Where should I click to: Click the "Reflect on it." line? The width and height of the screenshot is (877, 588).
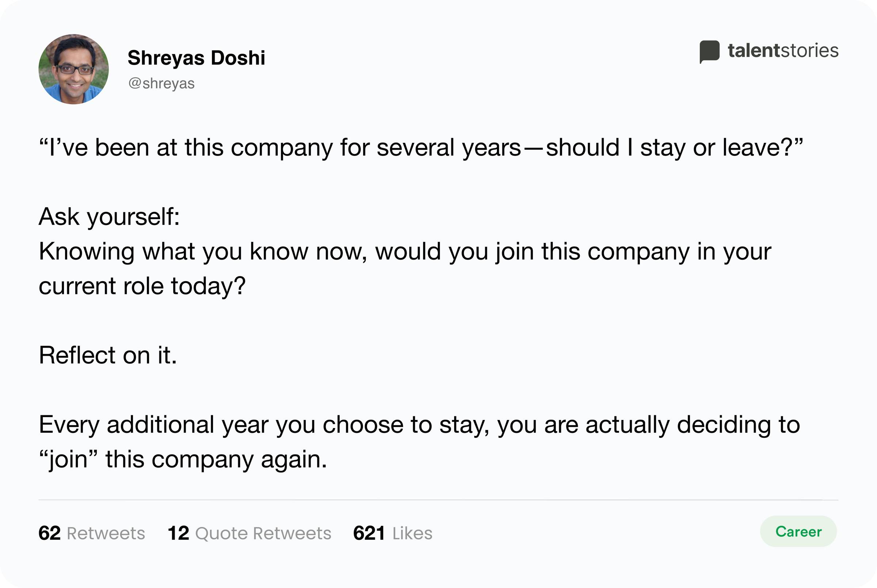point(108,355)
